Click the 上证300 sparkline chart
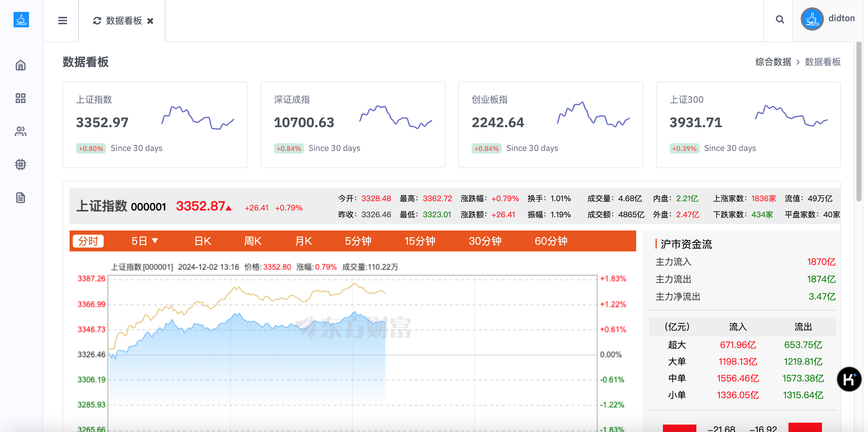Viewport: 868px width, 432px height. click(791, 116)
